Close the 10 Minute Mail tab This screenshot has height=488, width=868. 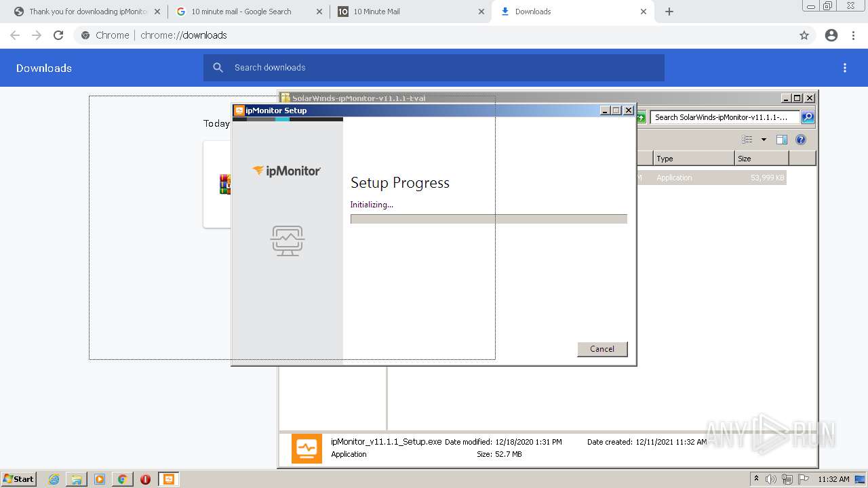[481, 12]
